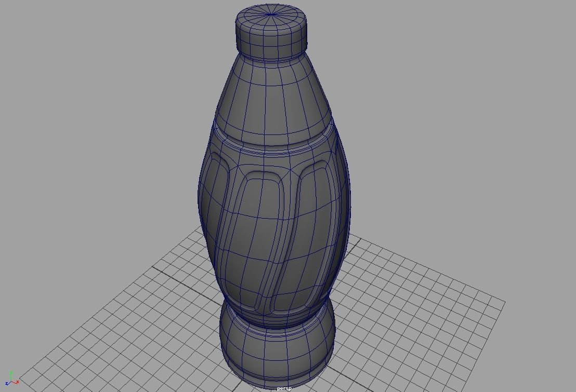576x392 pixels.
Task: Click the smooth upper shoulder of bottle
Action: click(x=273, y=101)
